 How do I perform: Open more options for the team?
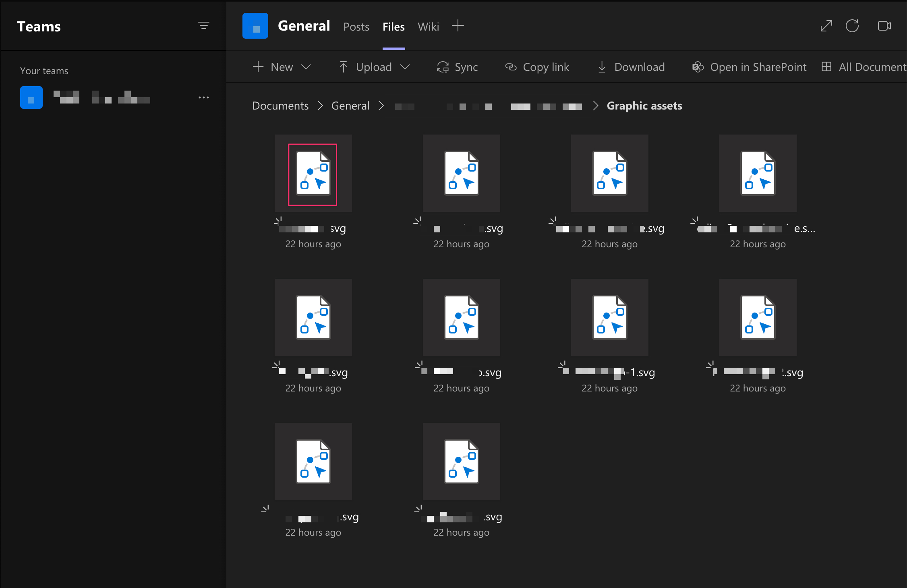click(204, 97)
